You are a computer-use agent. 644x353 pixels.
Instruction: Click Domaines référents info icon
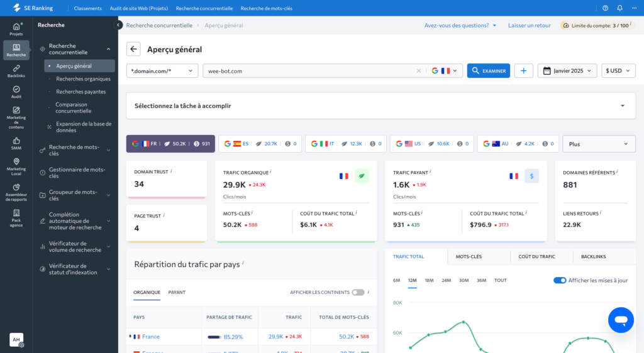pos(618,171)
